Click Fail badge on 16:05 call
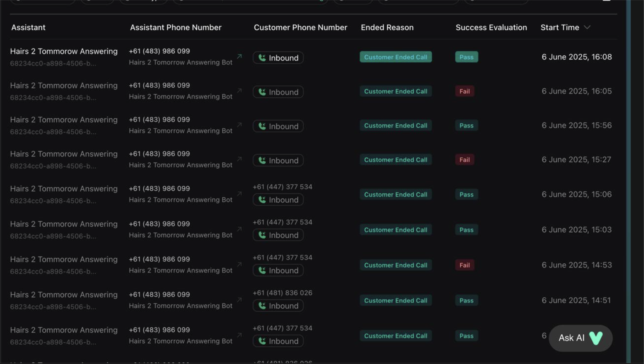 (464, 91)
